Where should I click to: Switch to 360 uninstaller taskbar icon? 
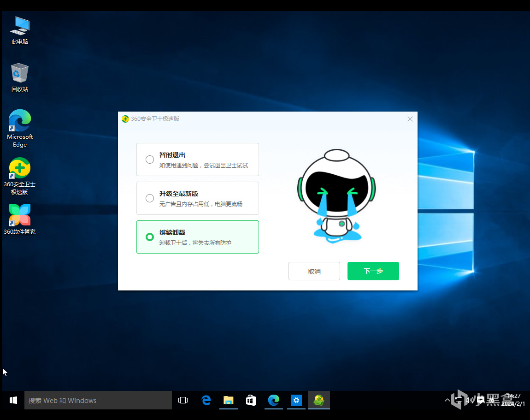point(319,400)
